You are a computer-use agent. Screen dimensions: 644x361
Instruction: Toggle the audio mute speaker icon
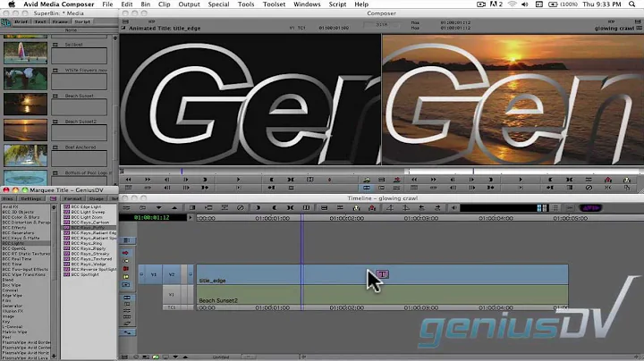(453, 208)
